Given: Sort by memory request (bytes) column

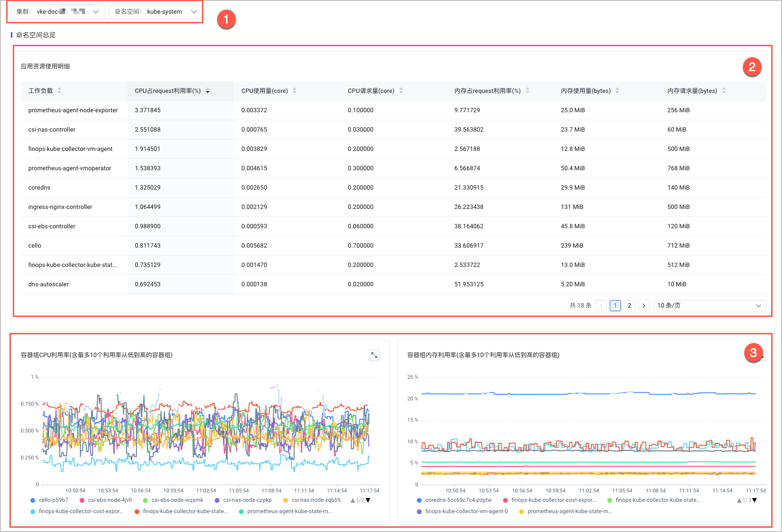Looking at the screenshot, I should [x=724, y=91].
